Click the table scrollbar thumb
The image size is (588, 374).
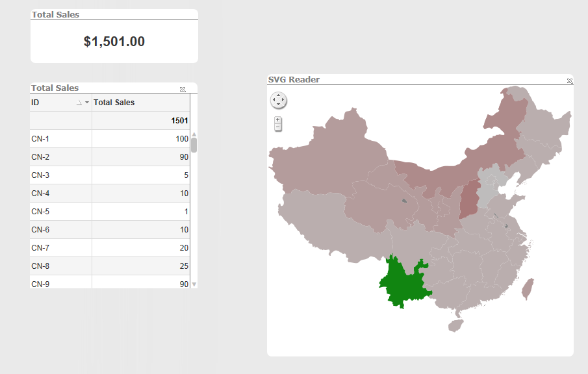pyautogui.click(x=194, y=144)
